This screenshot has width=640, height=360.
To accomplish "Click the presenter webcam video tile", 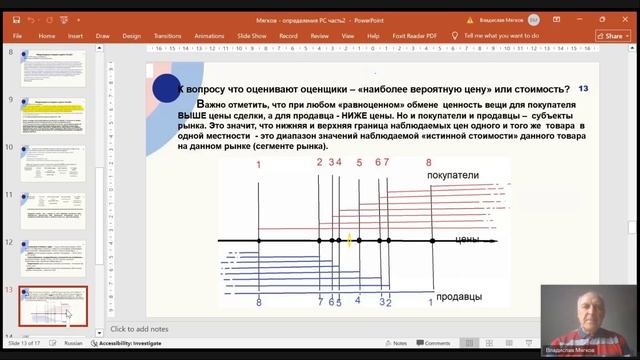I will [x=588, y=320].
